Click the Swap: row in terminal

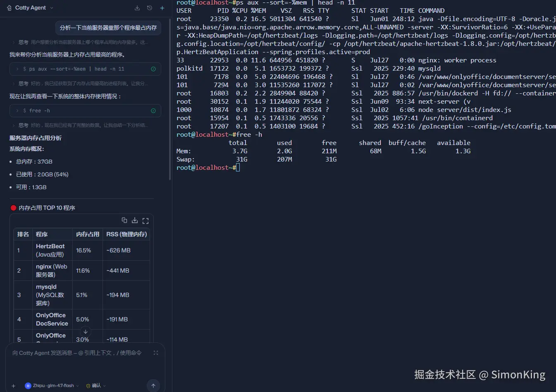pos(257,159)
